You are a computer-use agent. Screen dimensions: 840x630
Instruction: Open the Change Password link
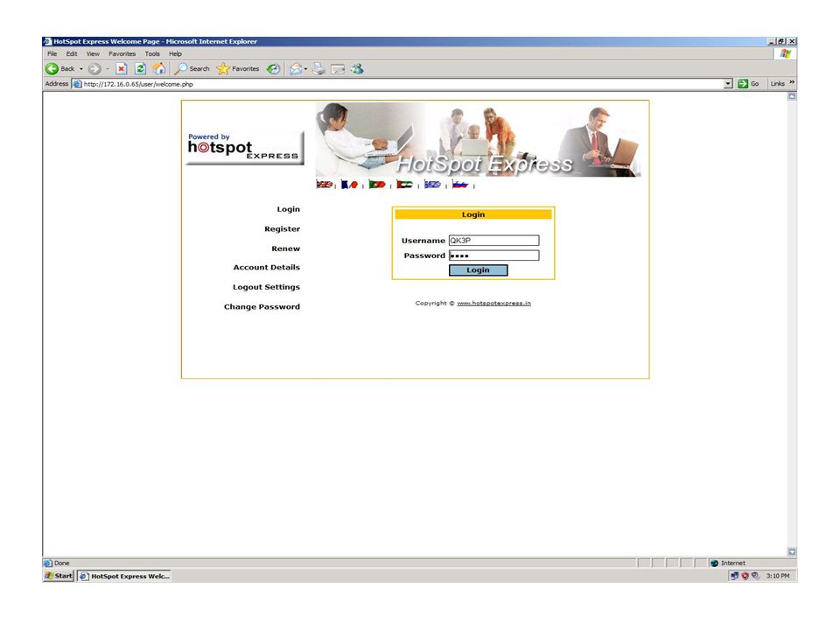(262, 307)
